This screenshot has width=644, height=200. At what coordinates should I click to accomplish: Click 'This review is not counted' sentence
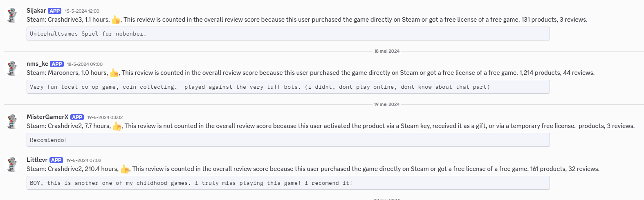[x=350, y=126]
